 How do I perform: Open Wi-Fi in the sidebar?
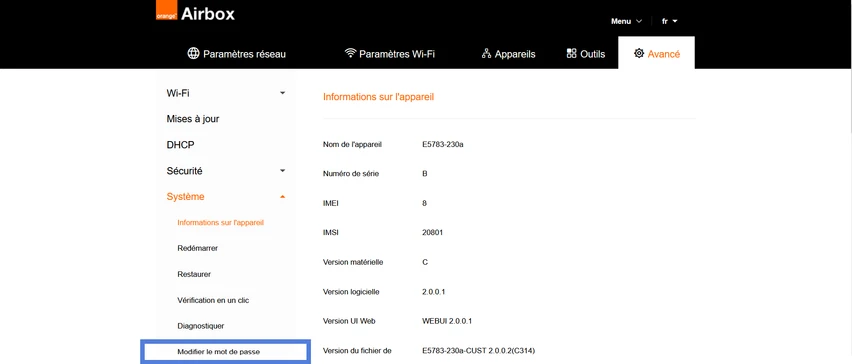178,93
